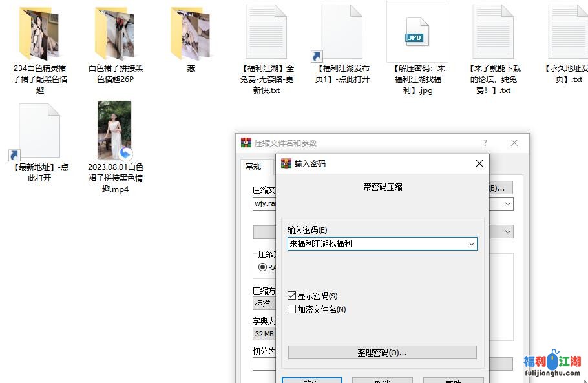
Task: Click the 整理密码(O)... button
Action: click(382, 353)
